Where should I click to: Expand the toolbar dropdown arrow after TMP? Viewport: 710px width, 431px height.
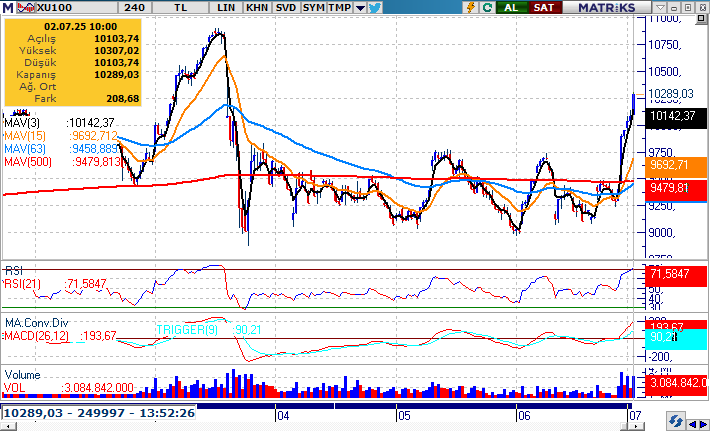360,7
